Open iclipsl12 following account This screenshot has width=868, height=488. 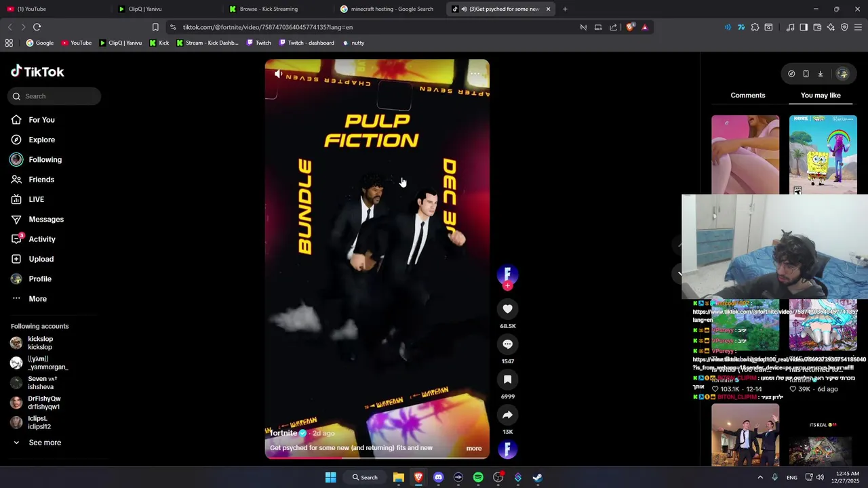point(41,422)
